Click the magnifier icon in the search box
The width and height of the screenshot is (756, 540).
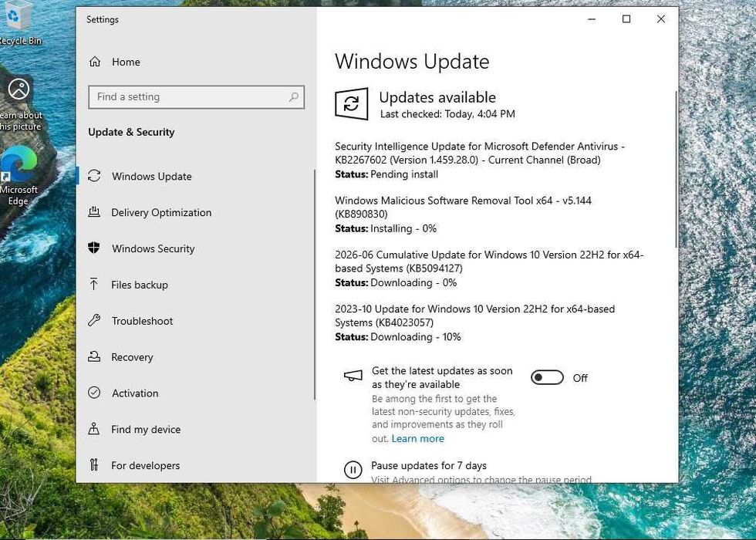(294, 97)
